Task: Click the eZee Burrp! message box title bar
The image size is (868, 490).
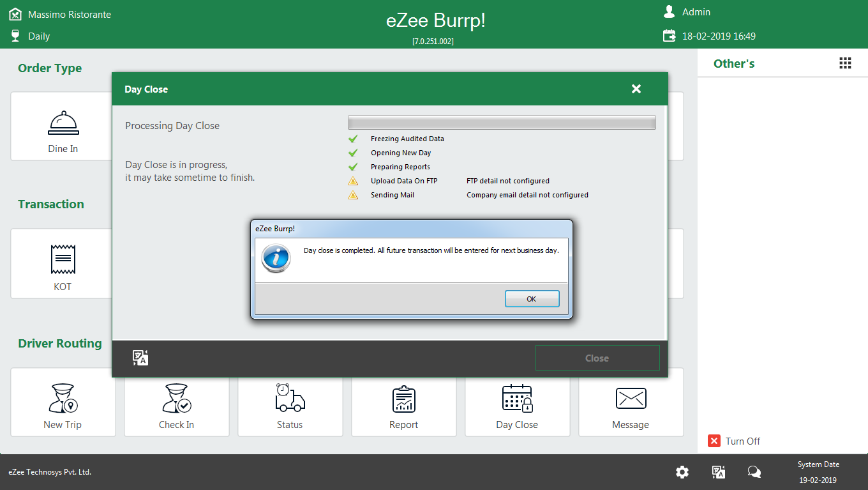Action: click(x=411, y=229)
